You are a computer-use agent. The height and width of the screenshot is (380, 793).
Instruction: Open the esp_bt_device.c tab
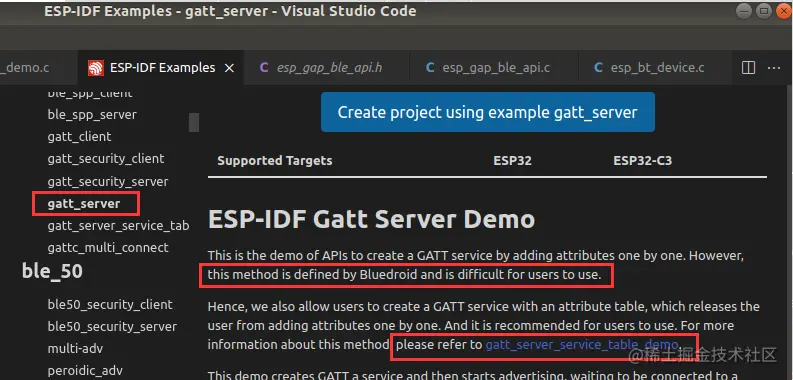[x=649, y=68]
